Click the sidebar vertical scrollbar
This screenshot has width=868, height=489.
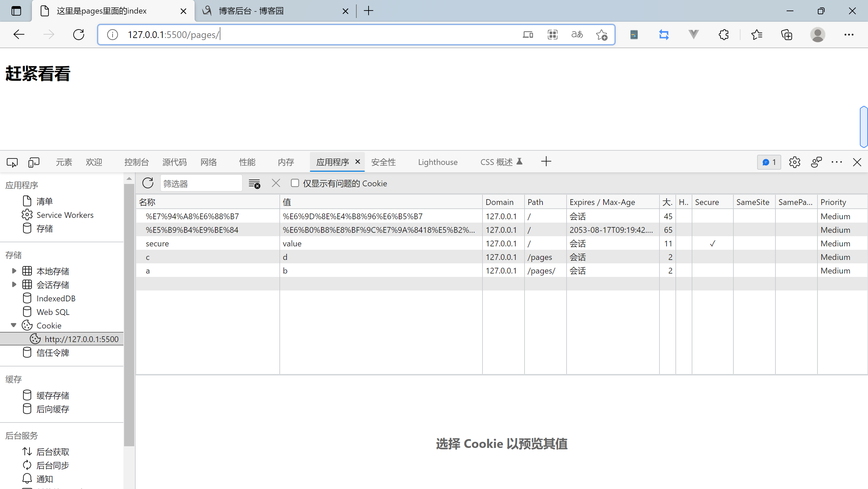129,316
